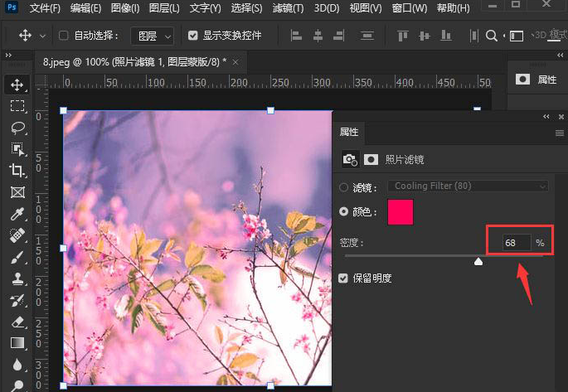Image resolution: width=568 pixels, height=392 pixels.
Task: Open the 图层 auto-select dropdown
Action: click(155, 36)
